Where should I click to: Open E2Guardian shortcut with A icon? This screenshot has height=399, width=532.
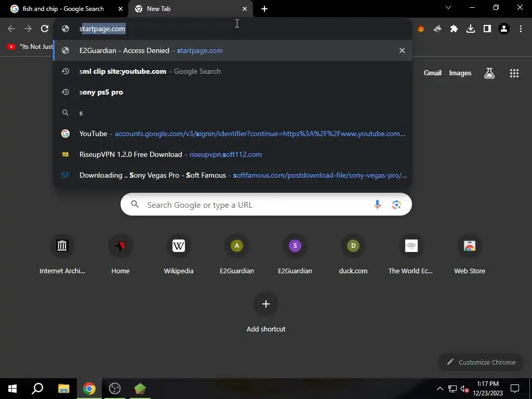point(237,254)
